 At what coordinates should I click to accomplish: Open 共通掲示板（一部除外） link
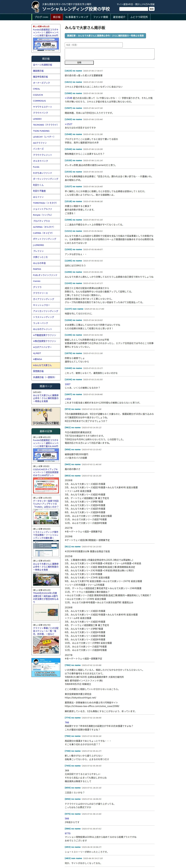point(46,377)
